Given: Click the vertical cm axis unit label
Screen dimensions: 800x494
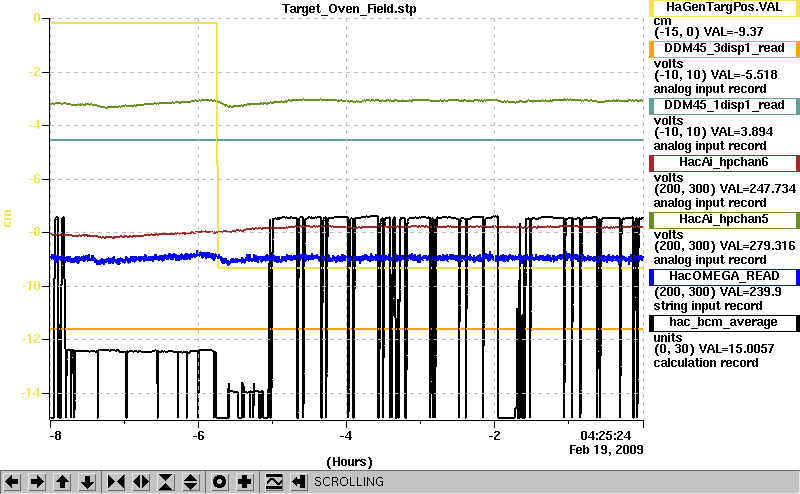Looking at the screenshot, I should (7, 218).
